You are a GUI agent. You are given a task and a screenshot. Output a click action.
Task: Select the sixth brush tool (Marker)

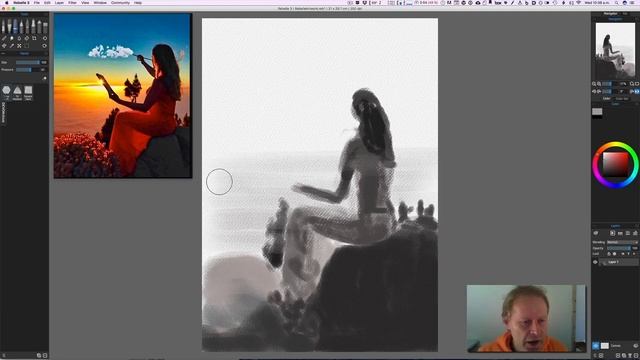click(x=33, y=27)
